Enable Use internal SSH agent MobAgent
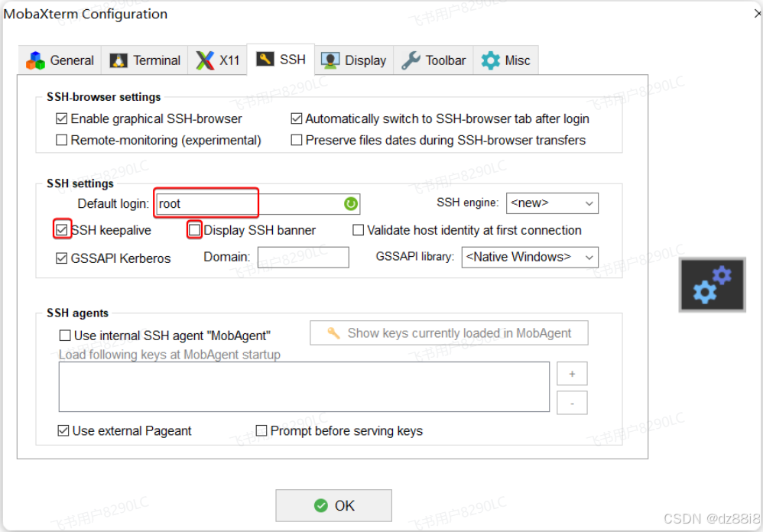This screenshot has height=532, width=763. tap(65, 336)
